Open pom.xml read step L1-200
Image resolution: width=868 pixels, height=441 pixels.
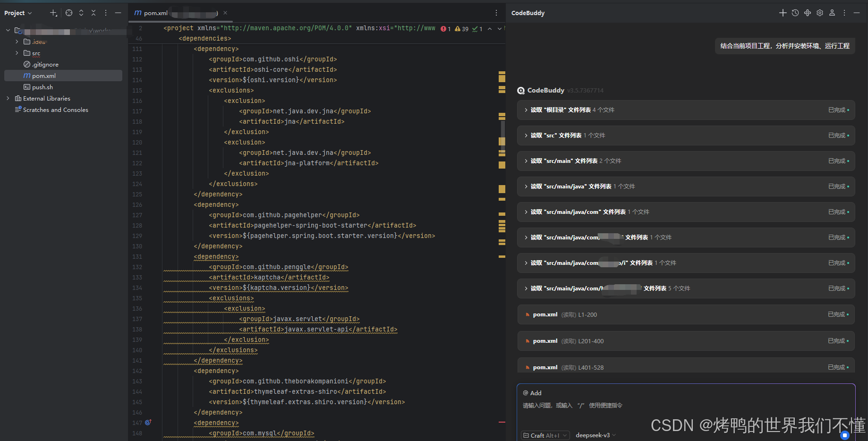point(686,314)
